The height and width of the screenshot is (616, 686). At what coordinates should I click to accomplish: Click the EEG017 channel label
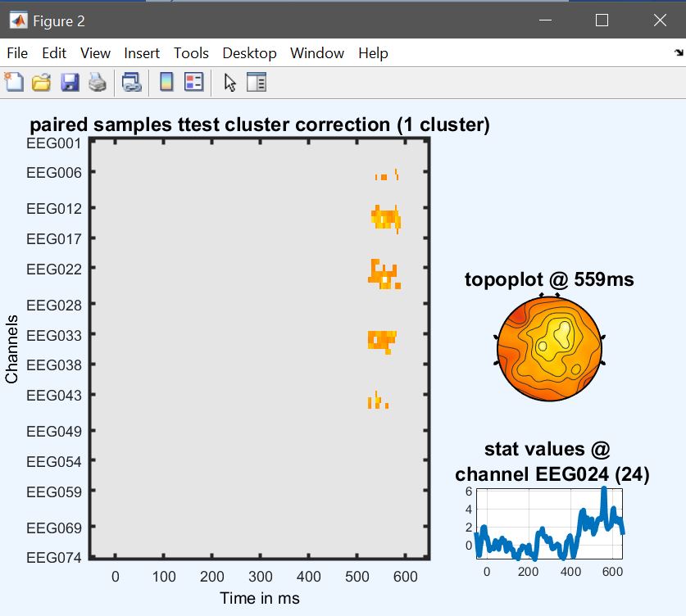coord(54,238)
